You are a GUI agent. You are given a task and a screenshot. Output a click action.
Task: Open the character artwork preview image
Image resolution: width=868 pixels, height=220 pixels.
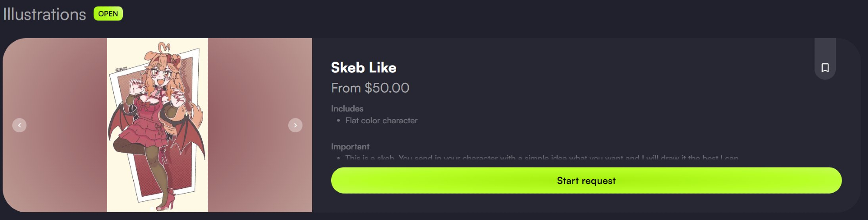[157, 125]
